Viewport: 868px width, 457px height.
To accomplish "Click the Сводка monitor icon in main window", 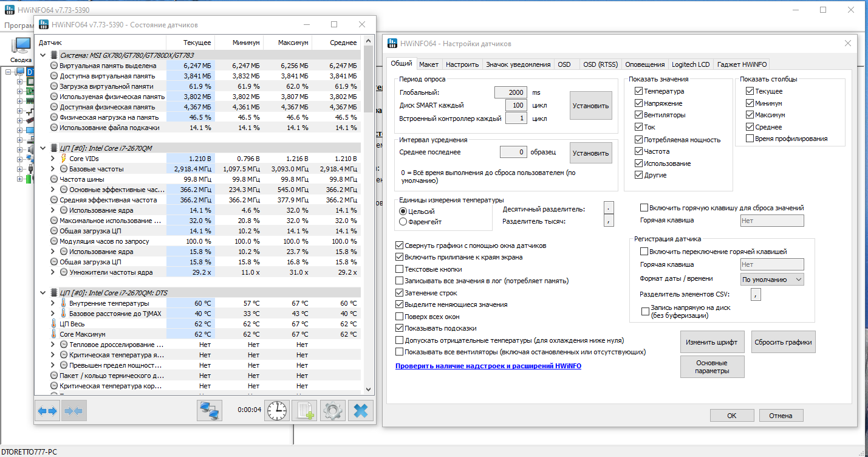I will pyautogui.click(x=21, y=46).
